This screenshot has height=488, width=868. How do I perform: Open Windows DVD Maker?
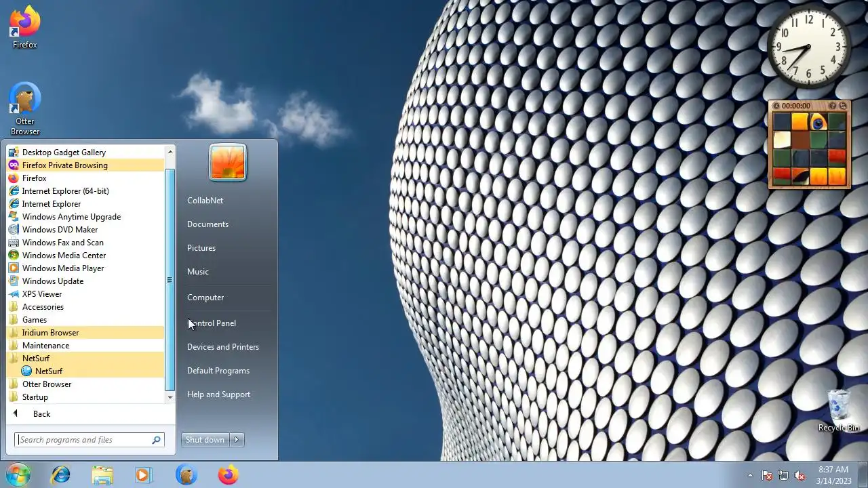coord(85,230)
